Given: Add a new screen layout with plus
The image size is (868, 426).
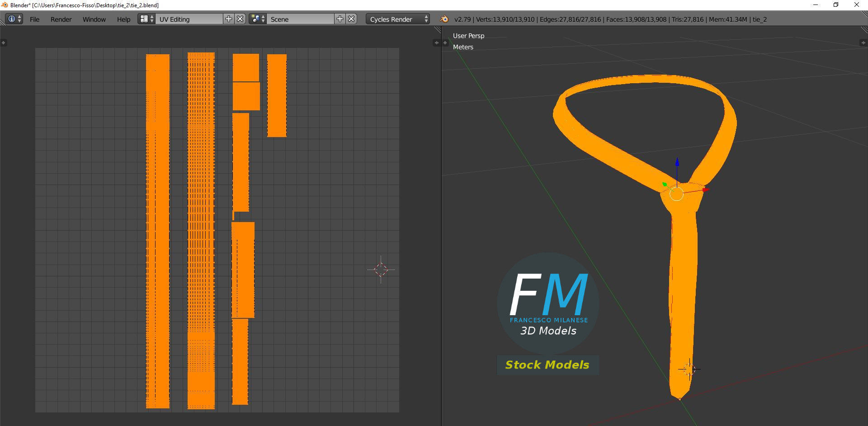Looking at the screenshot, I should point(229,19).
